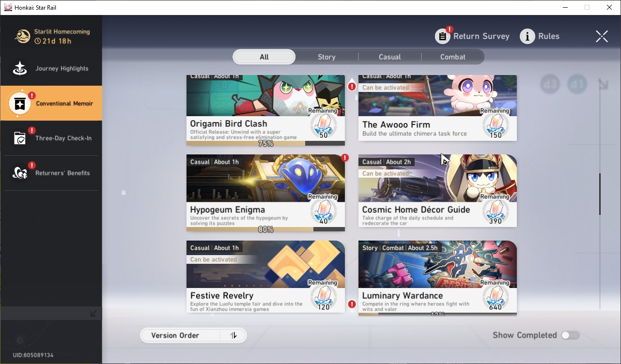Select the Combat filter tab

453,57
